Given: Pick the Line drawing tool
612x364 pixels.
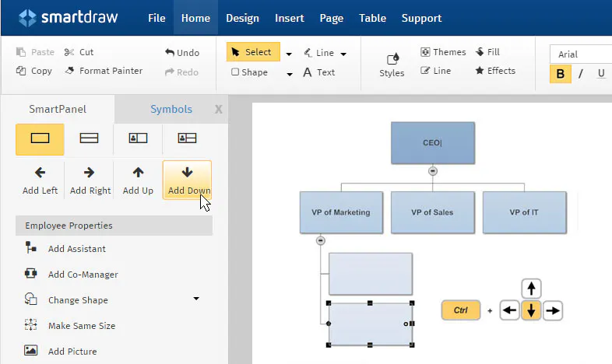Looking at the screenshot, I should pyautogui.click(x=319, y=53).
